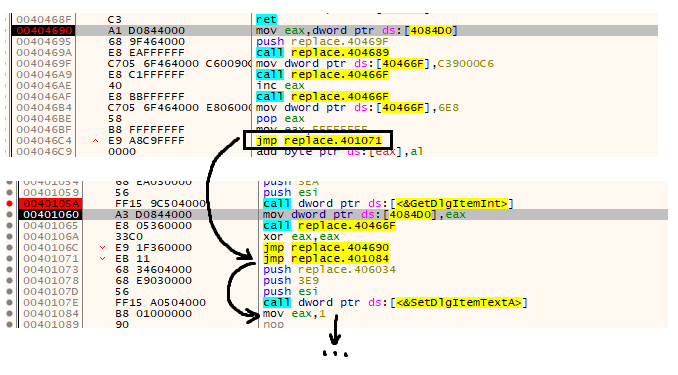This screenshot has height=375, width=678.
Task: Toggle breakpoint dot beside address 00401084
Action: click(10, 314)
